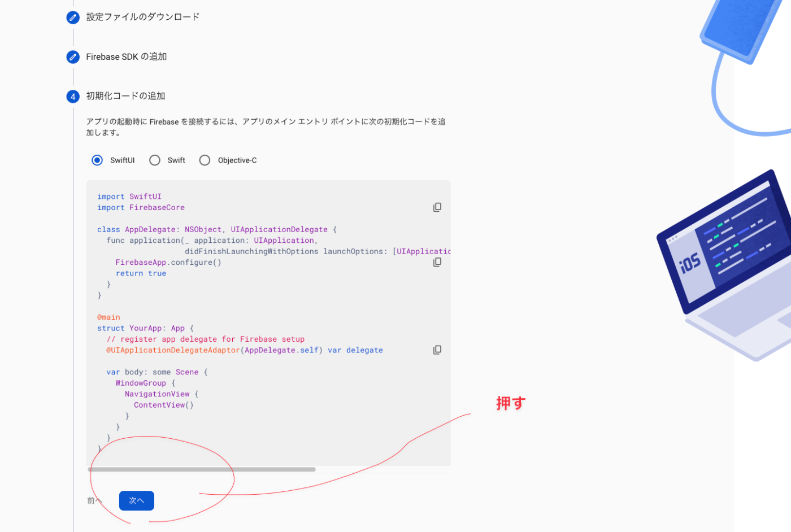Copy the UIApplicationDelegateAdaptor line
This screenshot has height=532, width=791.
click(x=437, y=350)
